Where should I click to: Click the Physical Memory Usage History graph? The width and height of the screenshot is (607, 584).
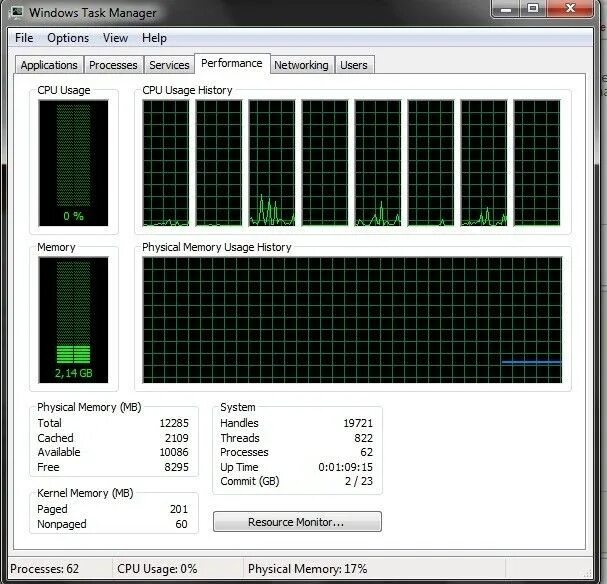pyautogui.click(x=352, y=320)
